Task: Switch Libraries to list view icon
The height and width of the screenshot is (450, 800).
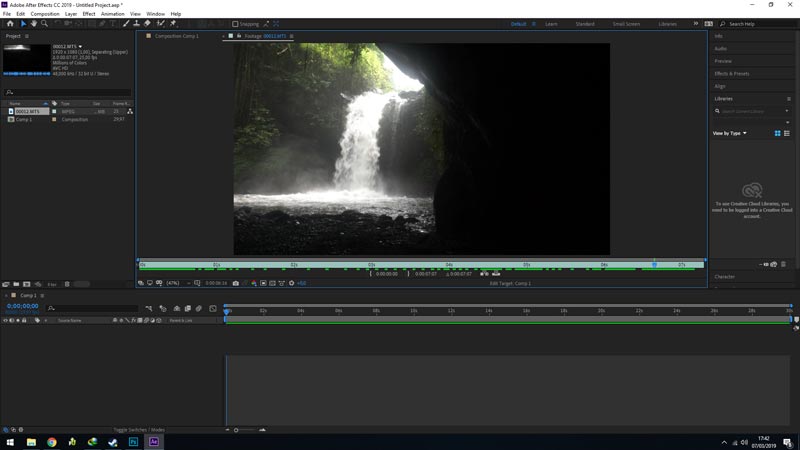Action: 787,133
